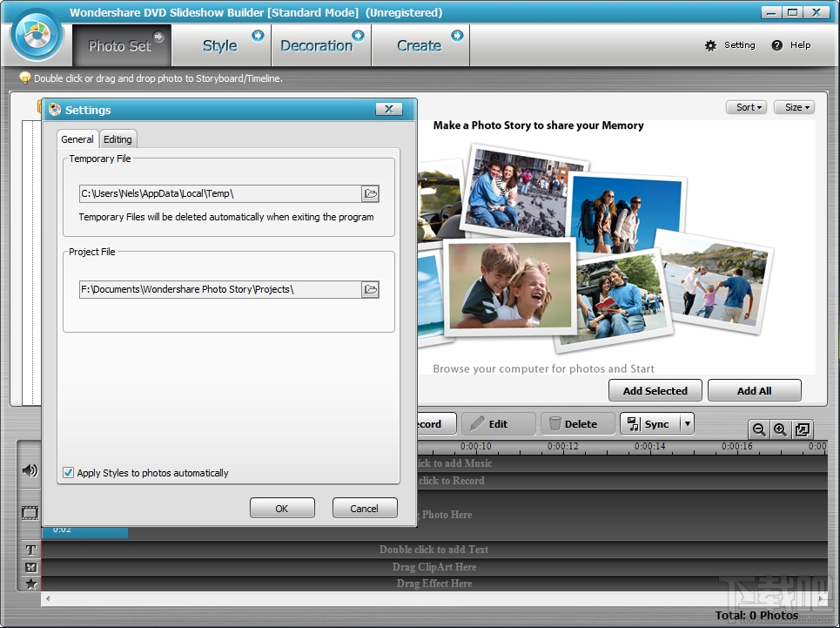
Task: Toggle Apply Styles to photos automatically
Action: (68, 473)
